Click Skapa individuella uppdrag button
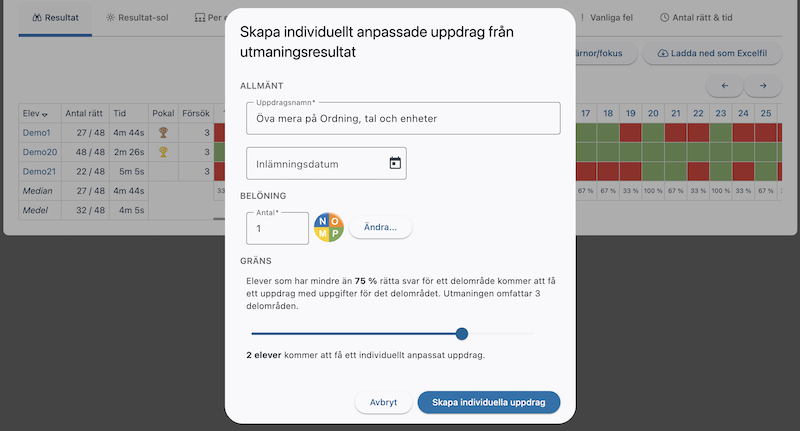This screenshot has width=800, height=431. point(488,402)
